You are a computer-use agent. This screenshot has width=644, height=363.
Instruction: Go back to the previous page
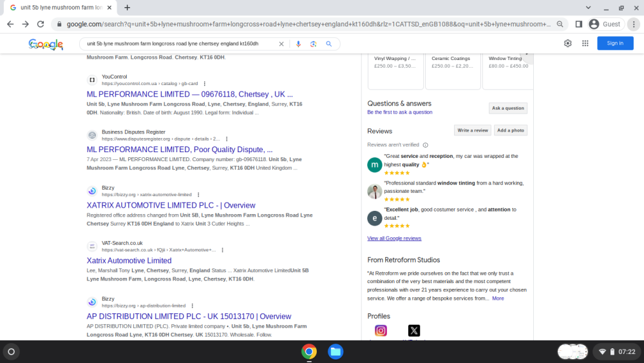10,25
